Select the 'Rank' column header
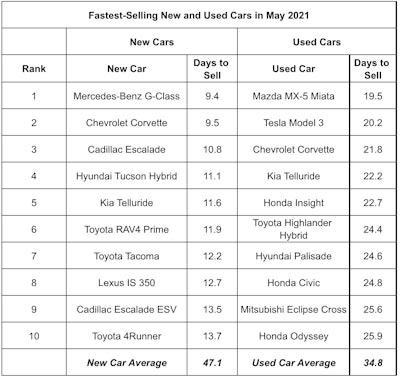 click(x=34, y=69)
